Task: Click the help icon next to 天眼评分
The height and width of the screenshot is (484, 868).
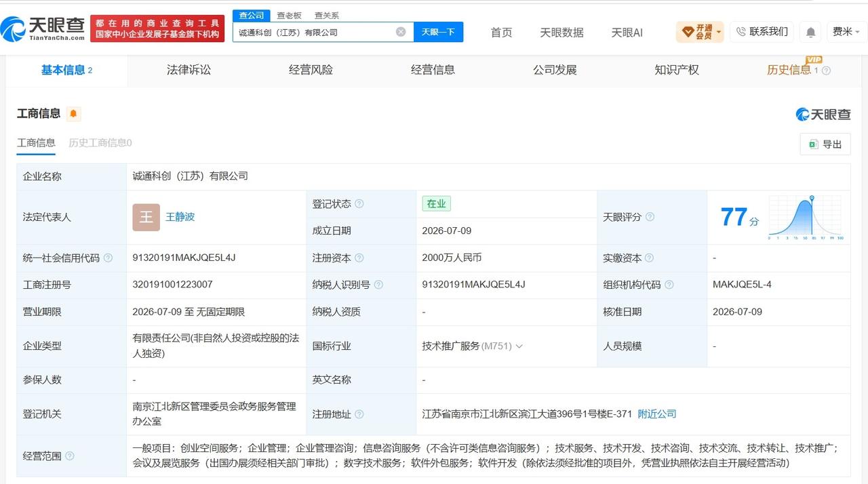Action: click(650, 217)
